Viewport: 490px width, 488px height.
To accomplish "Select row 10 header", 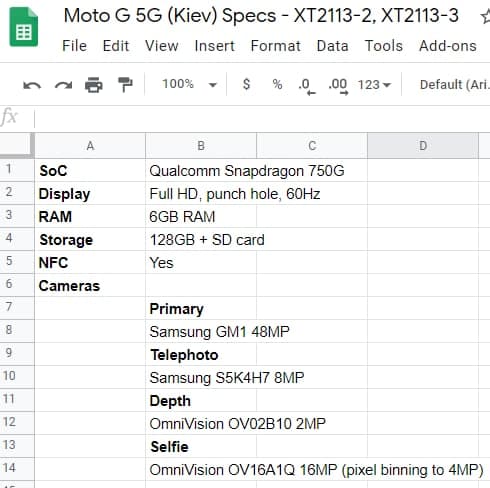I will click(17, 377).
